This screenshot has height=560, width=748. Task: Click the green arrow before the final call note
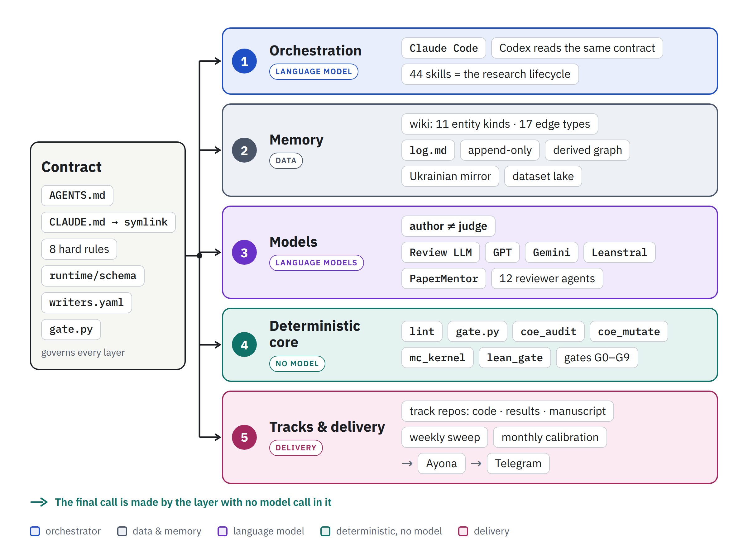point(39,502)
